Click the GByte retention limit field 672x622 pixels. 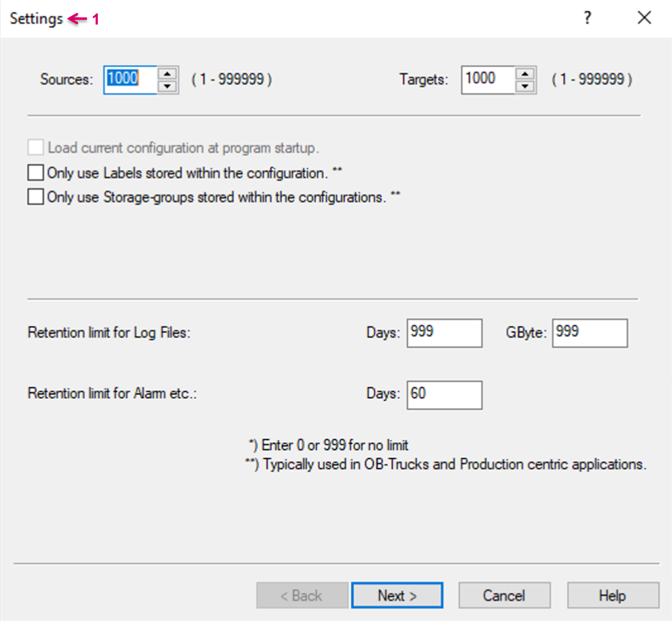point(589,333)
